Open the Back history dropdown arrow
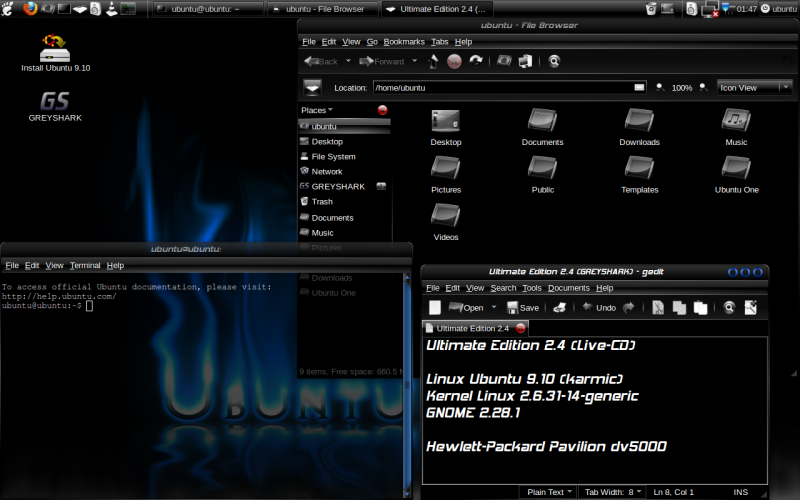The width and height of the screenshot is (800, 500). [348, 61]
